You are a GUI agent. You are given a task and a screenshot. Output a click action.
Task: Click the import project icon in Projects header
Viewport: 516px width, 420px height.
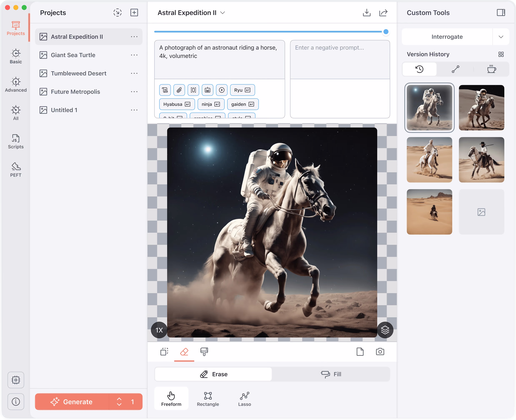click(118, 13)
